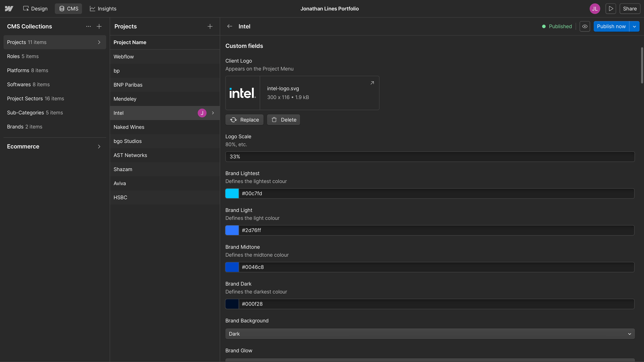
Task: Switch to the Design tab
Action: click(x=35, y=9)
